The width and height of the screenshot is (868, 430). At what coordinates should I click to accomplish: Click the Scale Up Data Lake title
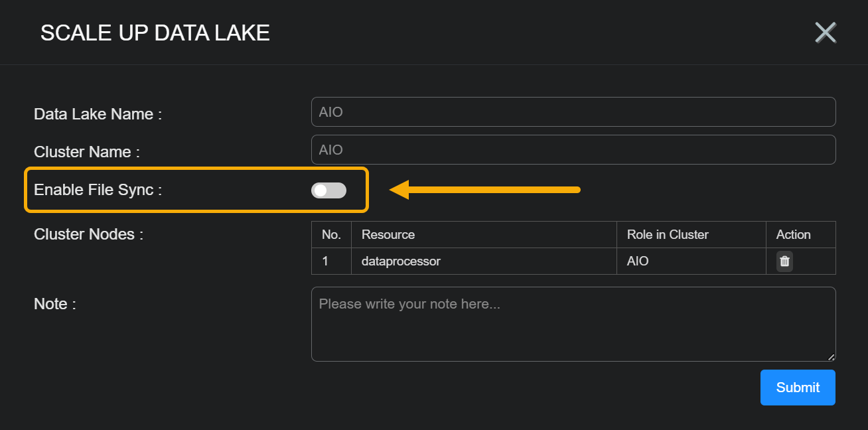pos(155,33)
